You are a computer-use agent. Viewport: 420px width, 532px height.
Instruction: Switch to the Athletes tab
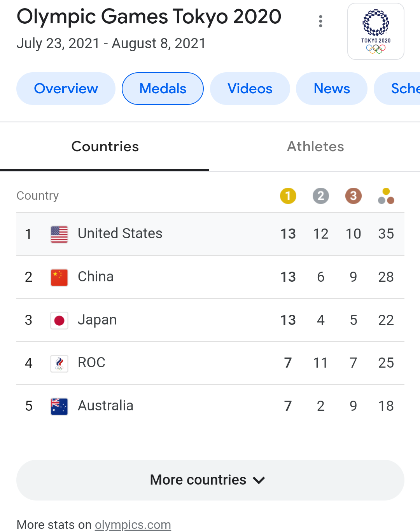(x=315, y=147)
